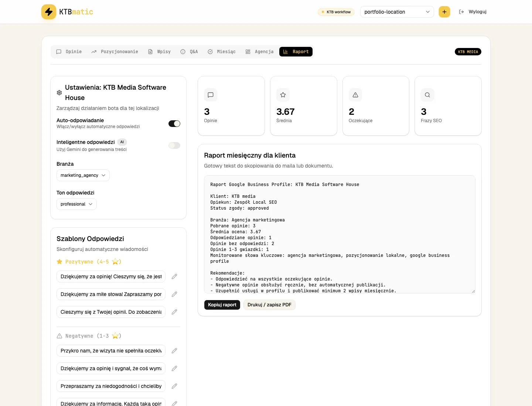Screen dimensions: 532x406
Task: Enable the Inteligentne odpowiedzi switch
Action: pyautogui.click(x=174, y=145)
